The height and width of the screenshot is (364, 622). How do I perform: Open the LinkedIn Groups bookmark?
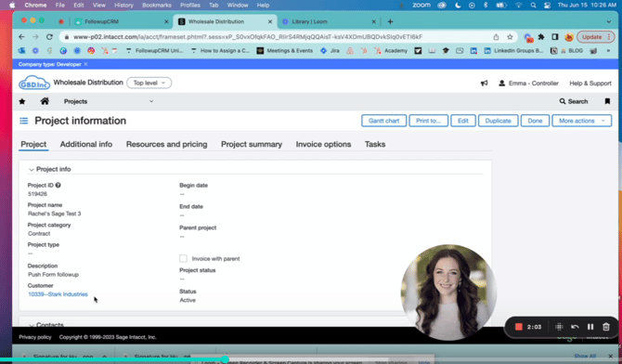tap(513, 51)
